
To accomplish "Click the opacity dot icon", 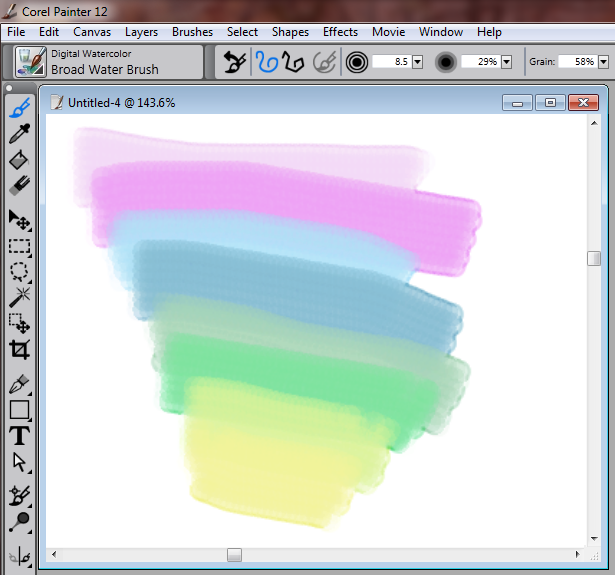I will 446,62.
